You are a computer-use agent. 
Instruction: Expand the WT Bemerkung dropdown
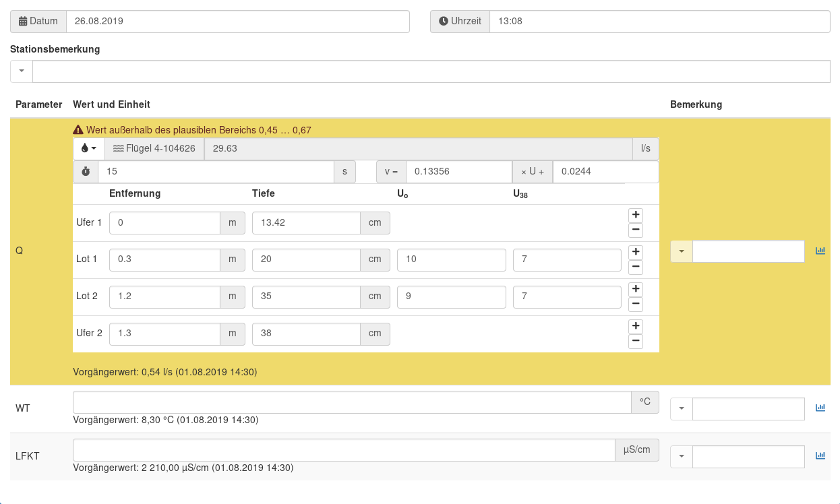[682, 408]
